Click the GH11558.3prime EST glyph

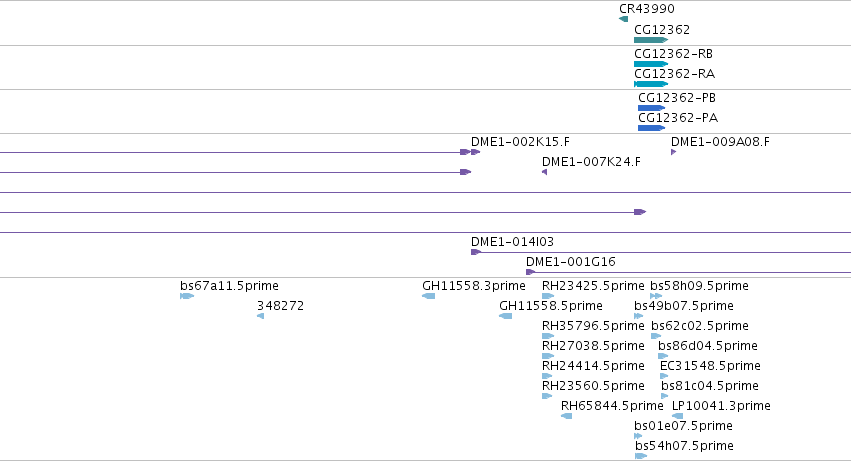point(428,296)
